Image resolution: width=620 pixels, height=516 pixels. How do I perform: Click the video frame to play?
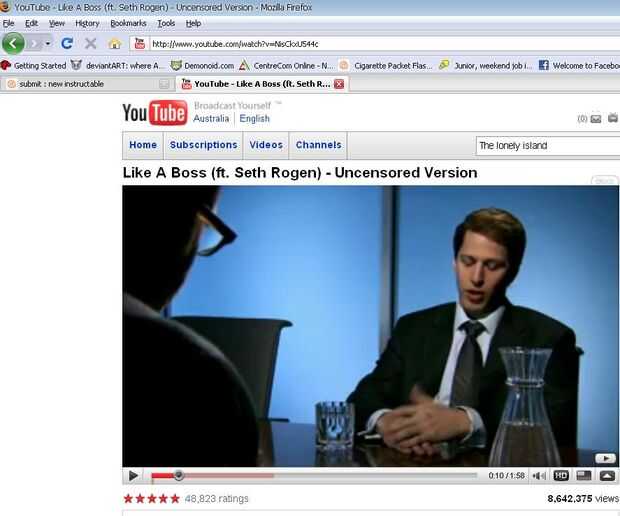pos(370,326)
